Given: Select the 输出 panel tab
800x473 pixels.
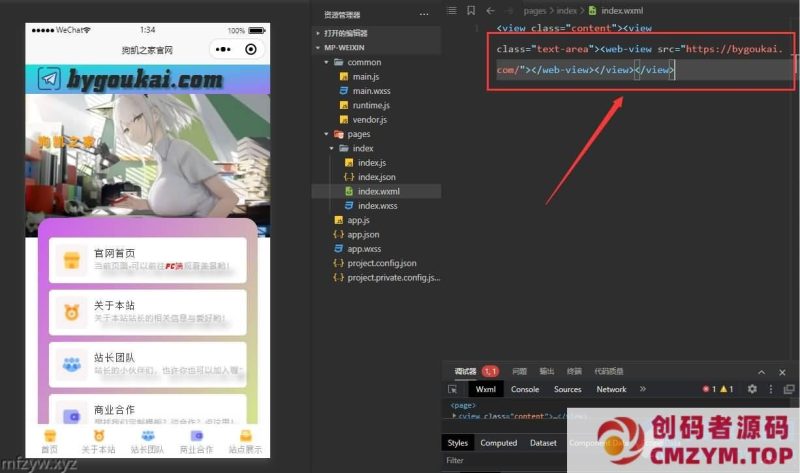Looking at the screenshot, I should [x=546, y=371].
